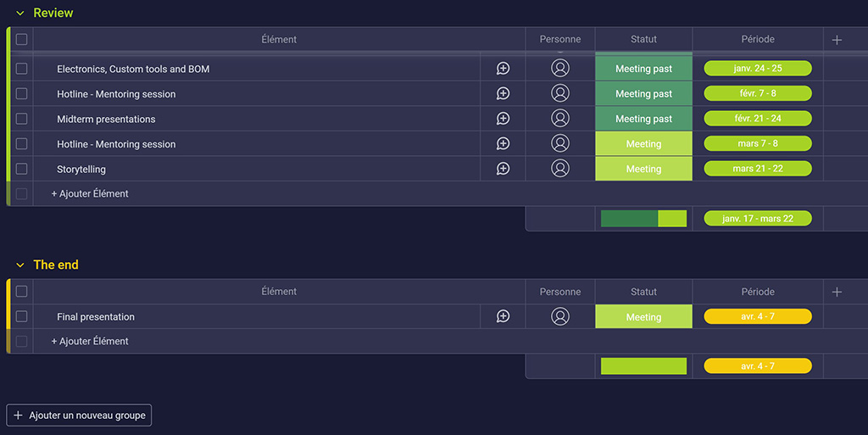Collapse The end group
Image resolution: width=868 pixels, height=435 pixels.
pos(20,265)
